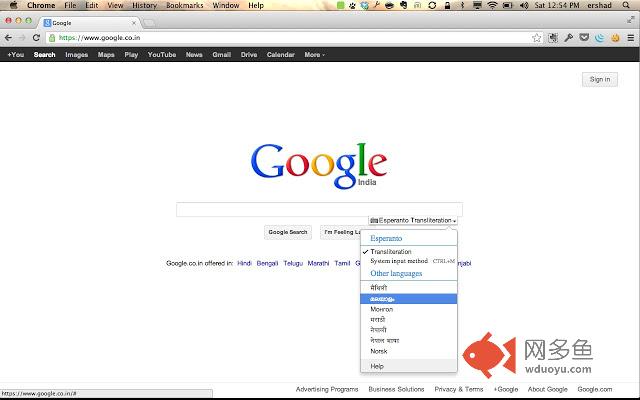Click the wrench extension icon in Chrome toolbar
Screen dimensions: 640x400
(x=569, y=38)
